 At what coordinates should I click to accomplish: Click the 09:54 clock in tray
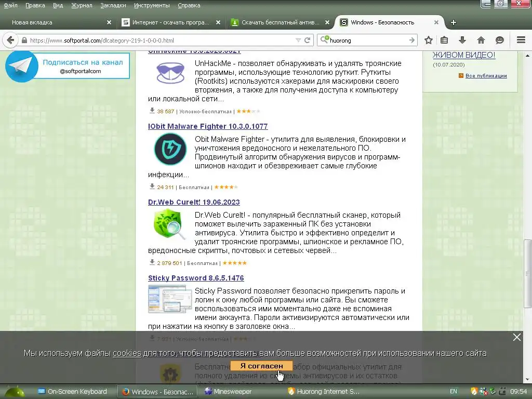click(518, 392)
